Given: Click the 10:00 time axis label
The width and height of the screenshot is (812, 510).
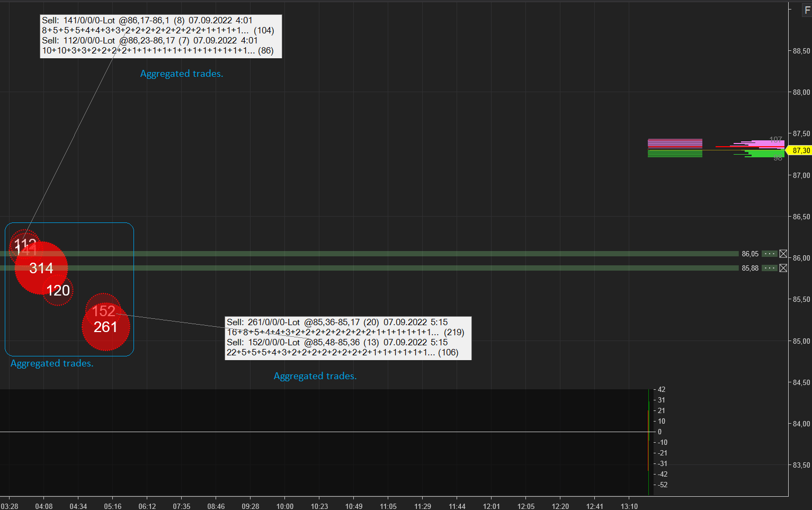Looking at the screenshot, I should (x=285, y=506).
